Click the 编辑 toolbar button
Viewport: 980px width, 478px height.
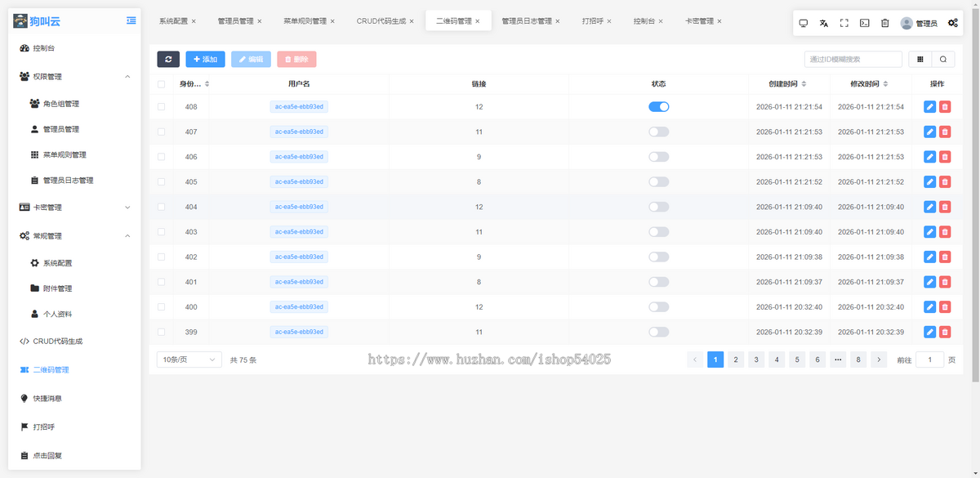point(251,59)
